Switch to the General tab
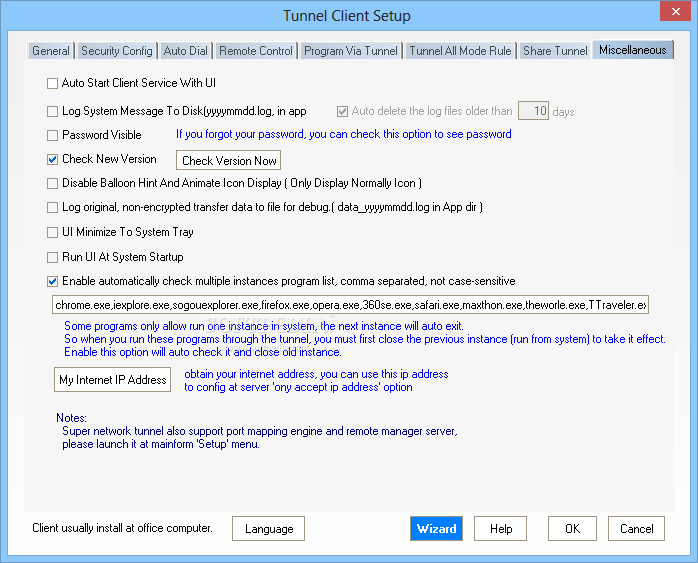Image resolution: width=698 pixels, height=563 pixels. tap(51, 51)
